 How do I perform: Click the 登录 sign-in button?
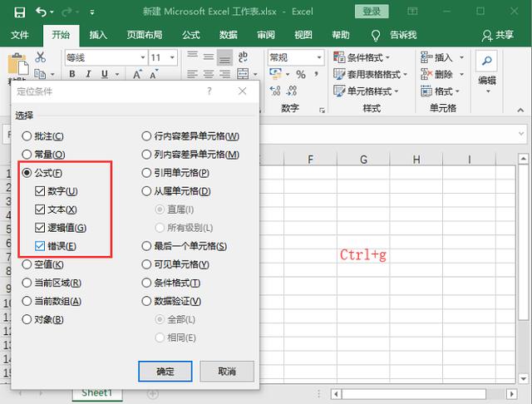372,12
